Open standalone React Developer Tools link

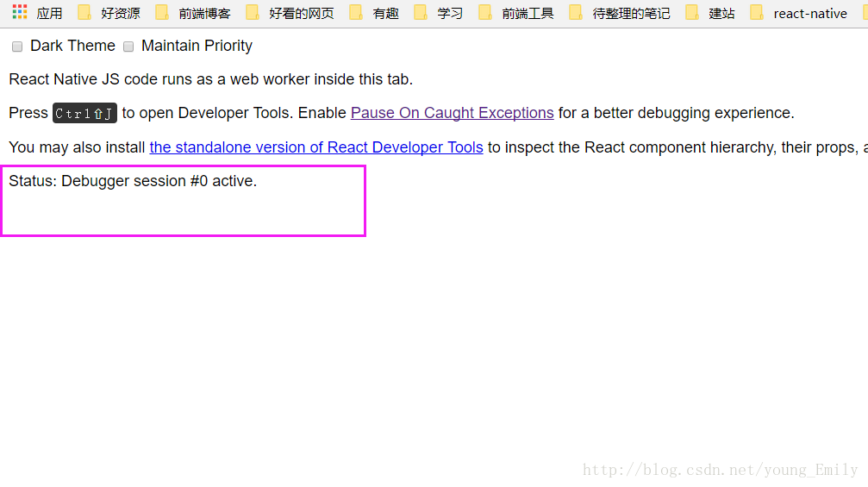(316, 147)
